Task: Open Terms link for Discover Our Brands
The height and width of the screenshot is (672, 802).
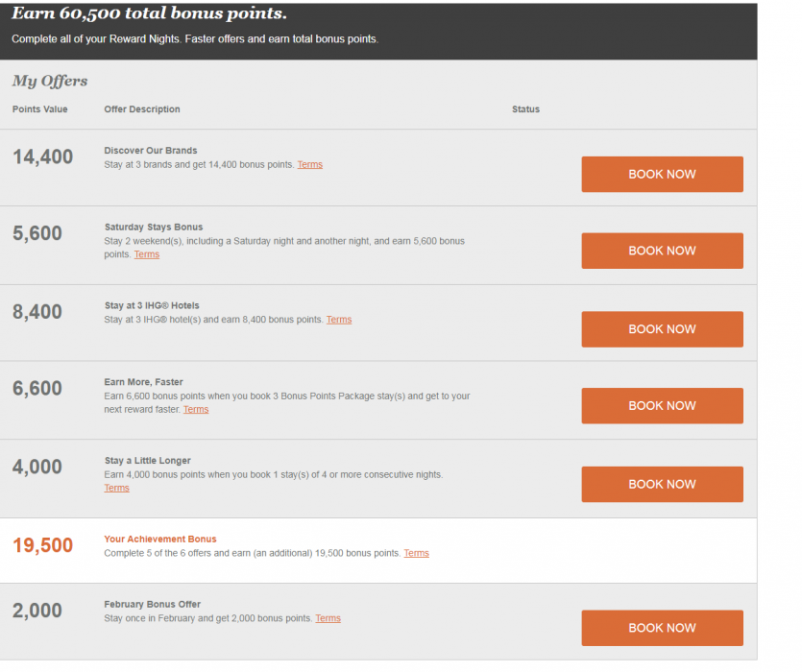Action: [309, 165]
